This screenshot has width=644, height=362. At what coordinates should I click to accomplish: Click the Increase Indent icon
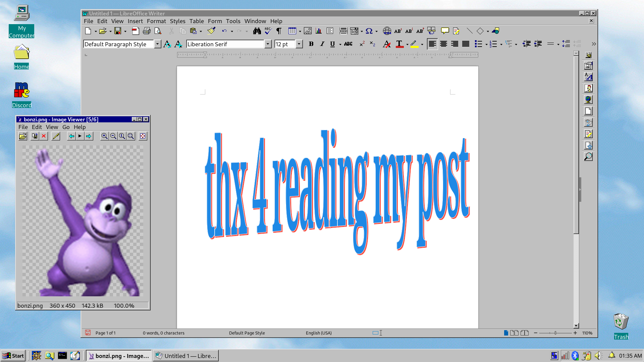pos(526,44)
